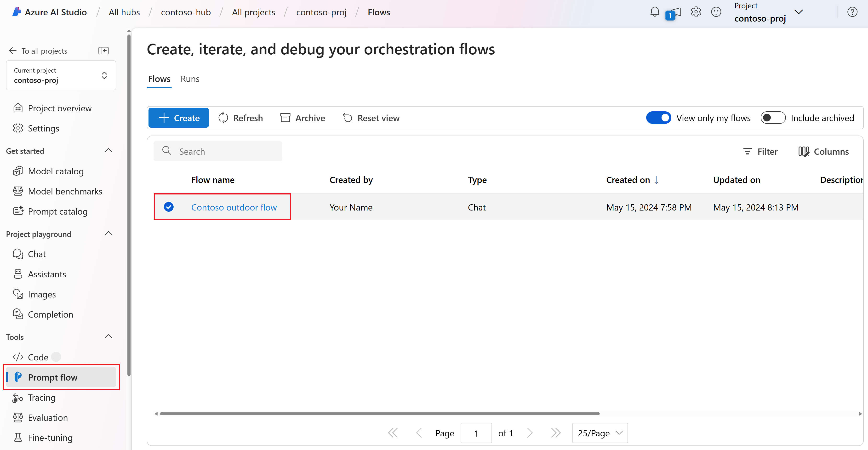868x450 pixels.
Task: Go to All hubs breadcrumb
Action: (x=124, y=12)
